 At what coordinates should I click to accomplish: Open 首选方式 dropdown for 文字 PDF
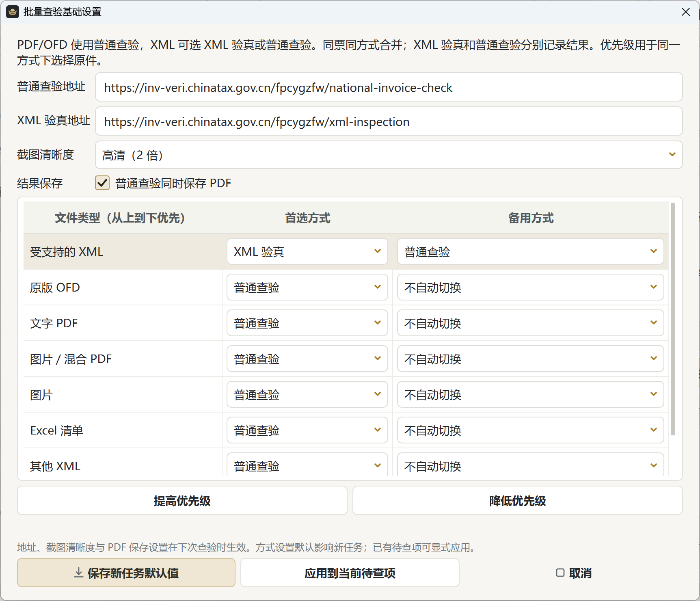[307, 323]
